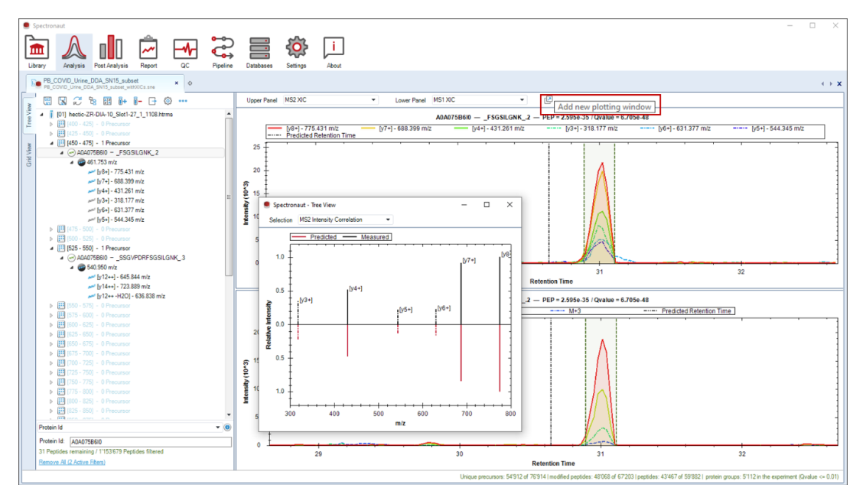Open the Report perspective

[x=148, y=52]
